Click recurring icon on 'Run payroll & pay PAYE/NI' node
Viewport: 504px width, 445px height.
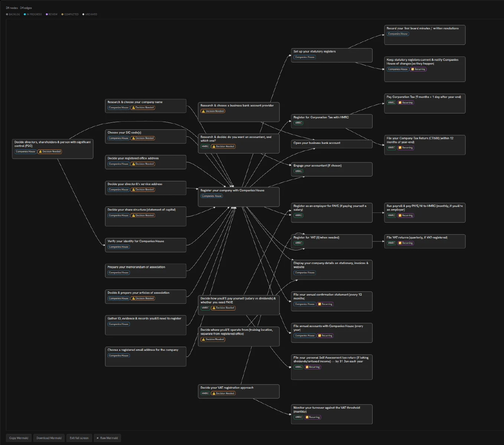click(400, 215)
